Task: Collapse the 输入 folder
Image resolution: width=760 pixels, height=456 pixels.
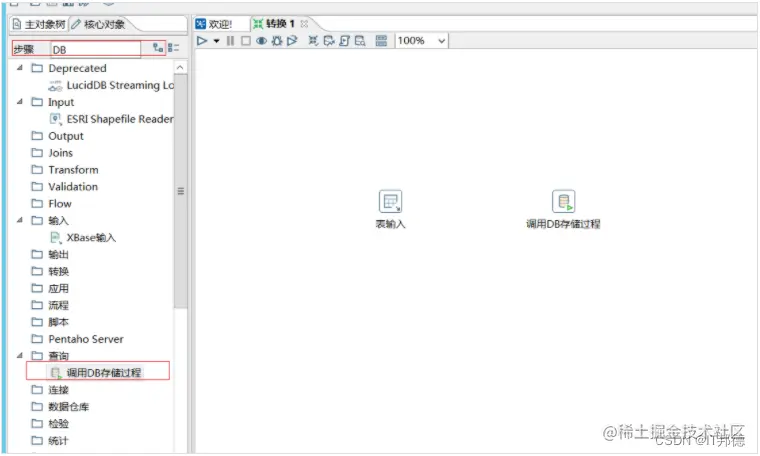Action: click(20, 220)
